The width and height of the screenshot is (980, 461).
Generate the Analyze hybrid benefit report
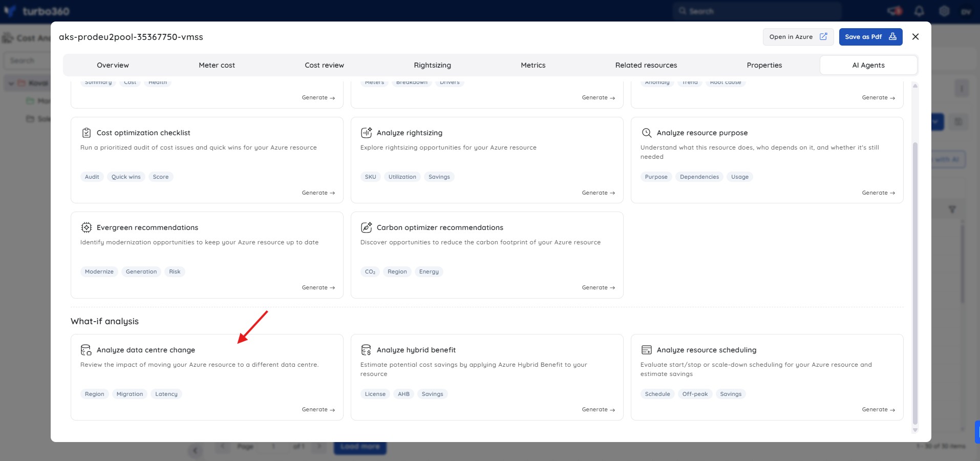[599, 409]
